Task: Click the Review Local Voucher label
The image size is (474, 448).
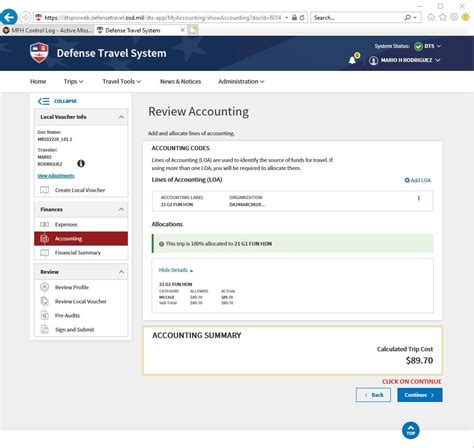Action: pyautogui.click(x=81, y=301)
